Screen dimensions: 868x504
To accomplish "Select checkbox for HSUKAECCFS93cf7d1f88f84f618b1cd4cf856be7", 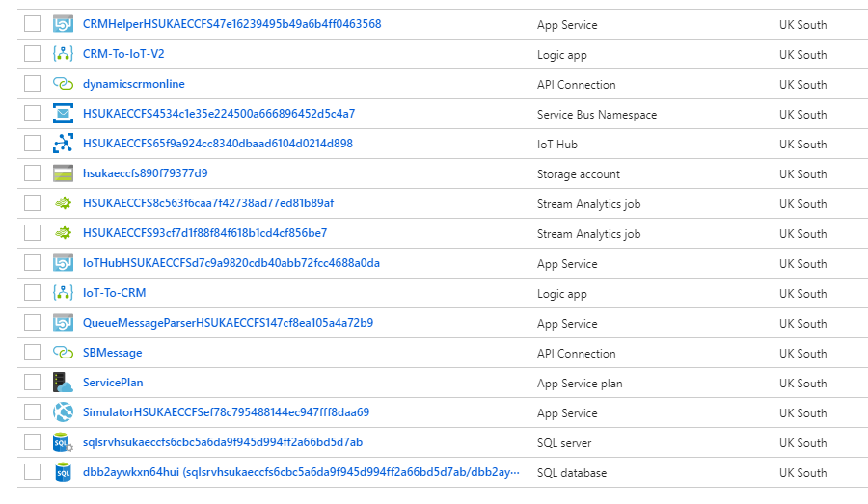I will [32, 233].
